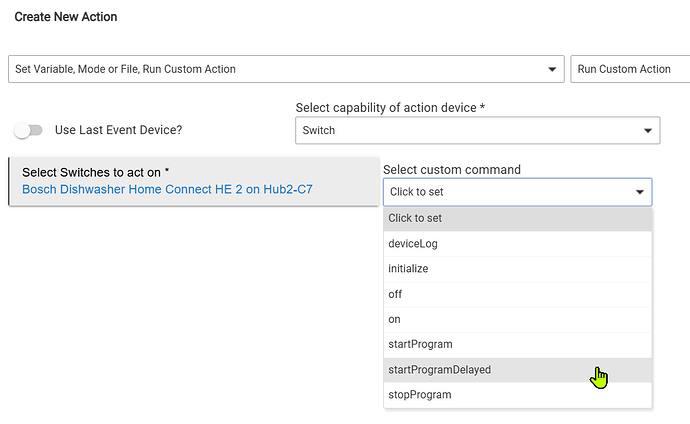Choose the 'Click to set' list option
Image resolution: width=690 pixels, height=424 pixels.
pyautogui.click(x=415, y=218)
